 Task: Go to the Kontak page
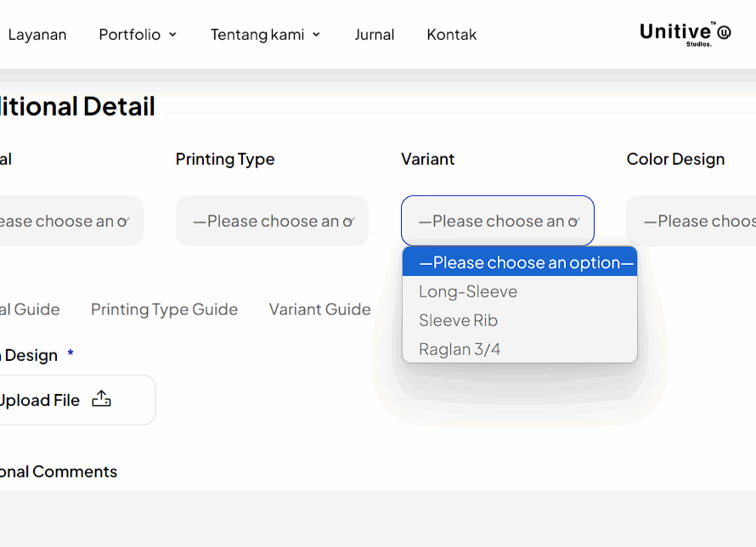[451, 35]
